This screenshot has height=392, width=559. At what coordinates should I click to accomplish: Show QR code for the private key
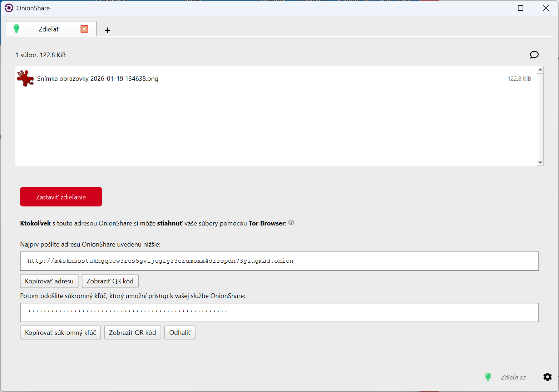[132, 332]
